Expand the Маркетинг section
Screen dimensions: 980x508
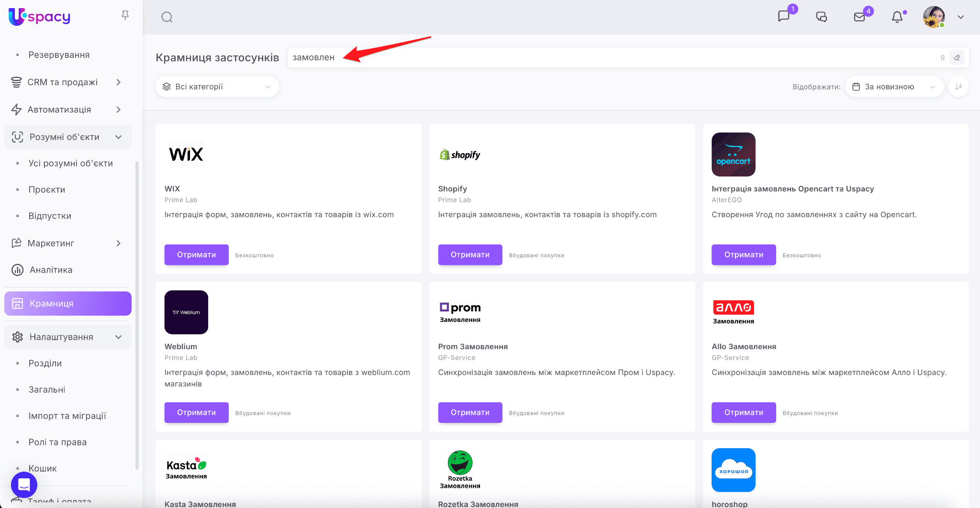coord(68,243)
